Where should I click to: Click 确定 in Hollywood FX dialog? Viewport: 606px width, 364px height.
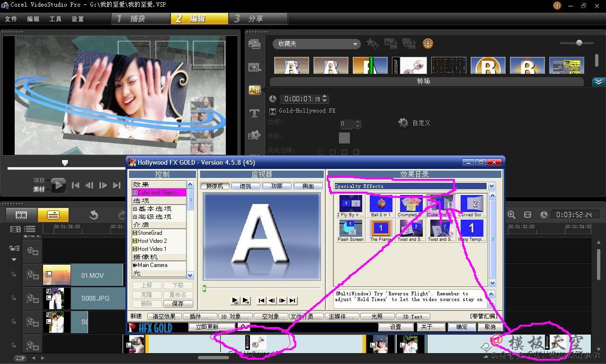point(462,327)
